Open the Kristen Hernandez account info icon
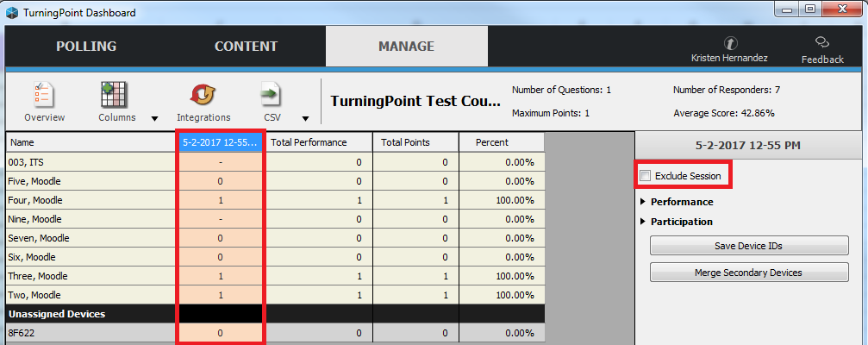This screenshot has width=868, height=345. click(729, 43)
